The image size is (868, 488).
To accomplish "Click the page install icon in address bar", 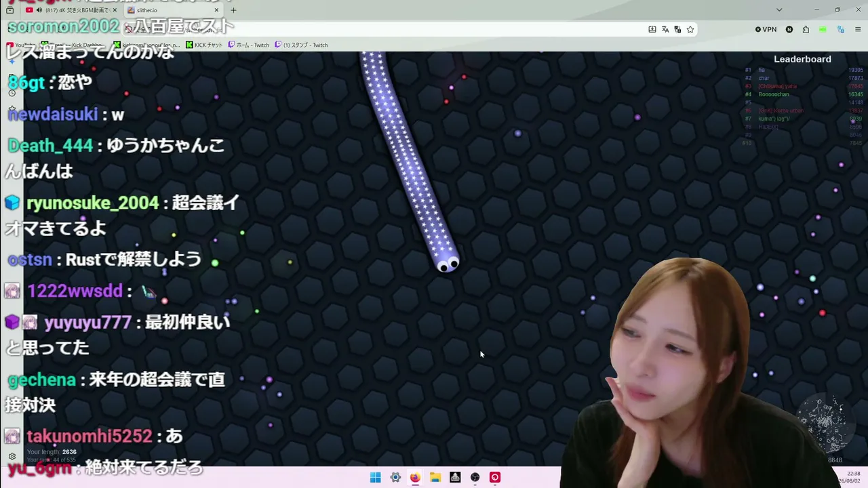I will tap(652, 29).
